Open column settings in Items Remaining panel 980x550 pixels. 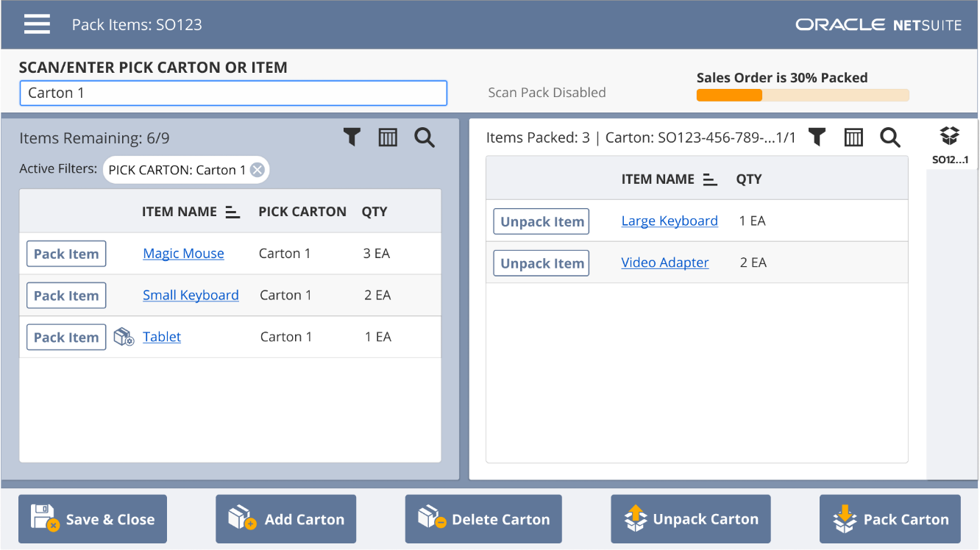click(x=388, y=137)
